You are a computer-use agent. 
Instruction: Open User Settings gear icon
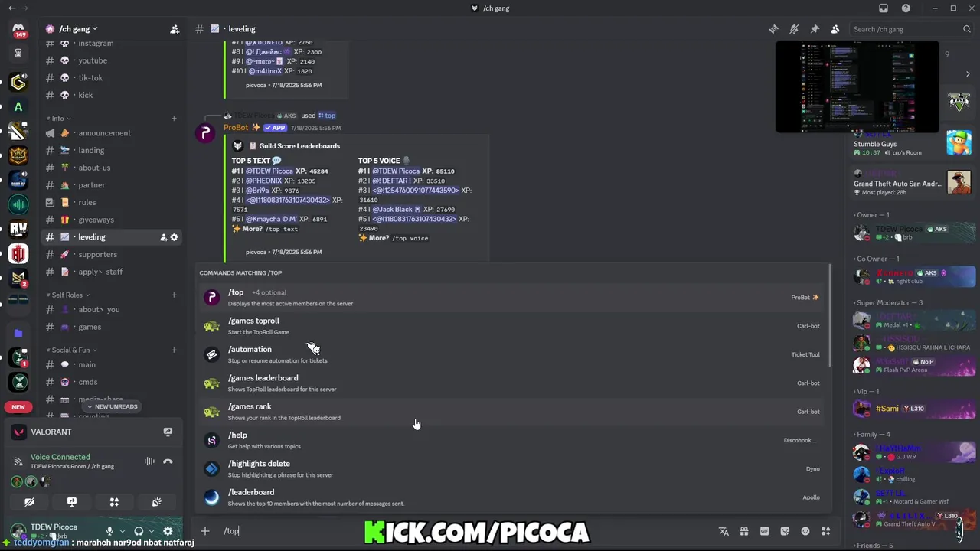click(168, 531)
